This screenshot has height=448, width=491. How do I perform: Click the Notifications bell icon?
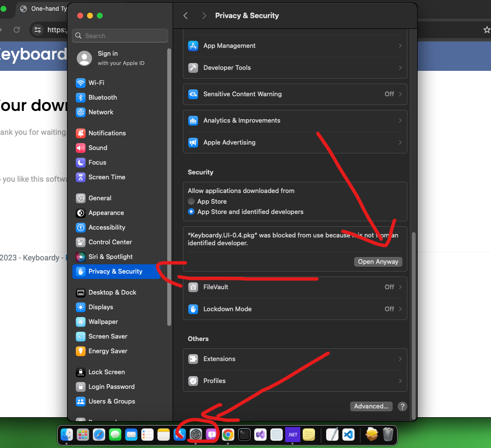[x=81, y=133]
